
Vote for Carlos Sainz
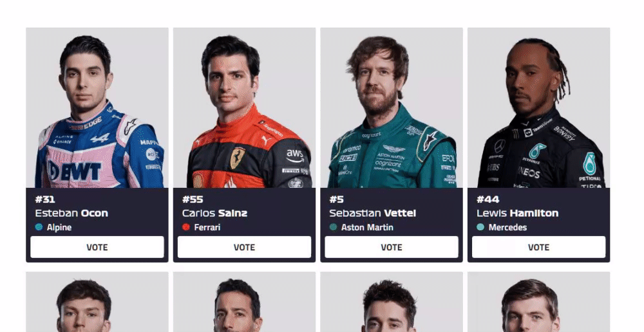pos(244,247)
